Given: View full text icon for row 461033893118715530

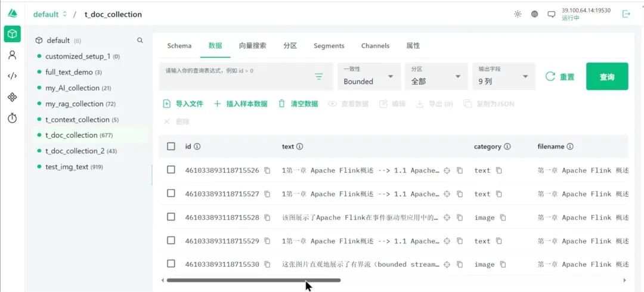Looking at the screenshot, I should coord(447,265).
